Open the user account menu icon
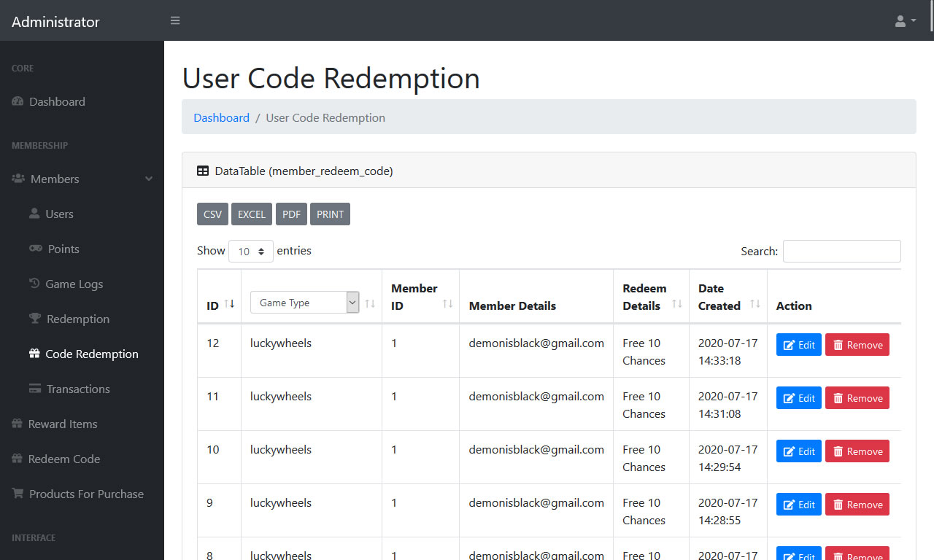This screenshot has height=560, width=934. [905, 21]
